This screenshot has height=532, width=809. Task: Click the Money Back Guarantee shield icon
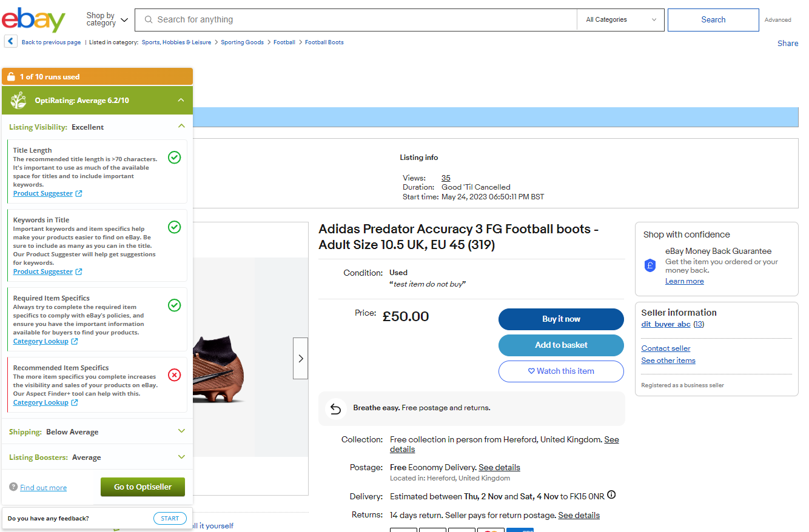[650, 265]
